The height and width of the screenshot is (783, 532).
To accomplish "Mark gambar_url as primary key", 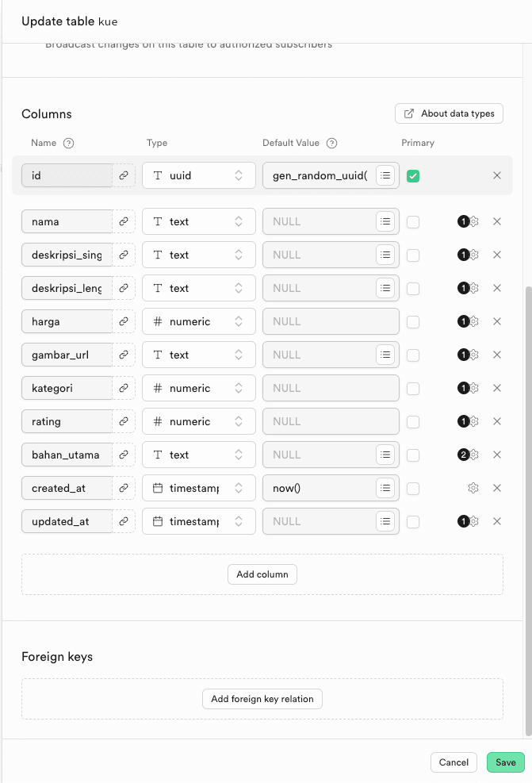I will coord(413,355).
